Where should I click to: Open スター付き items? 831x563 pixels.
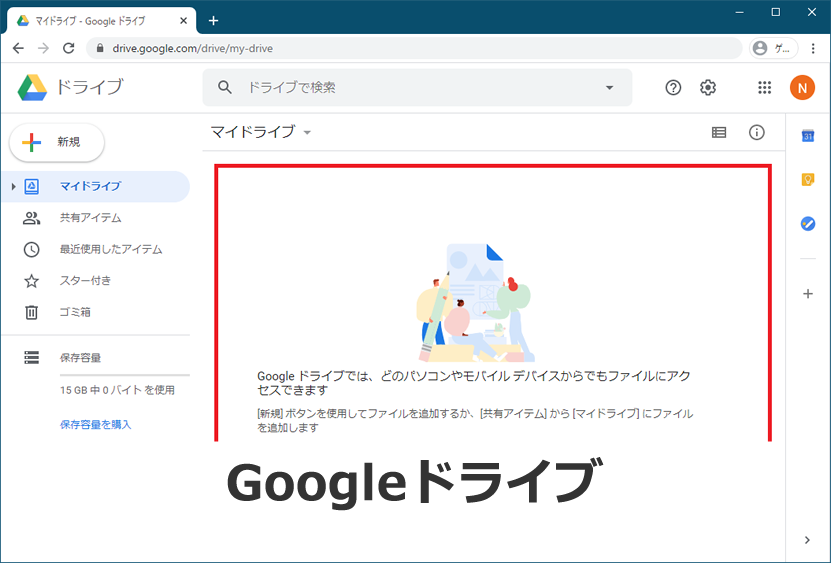tap(95, 280)
